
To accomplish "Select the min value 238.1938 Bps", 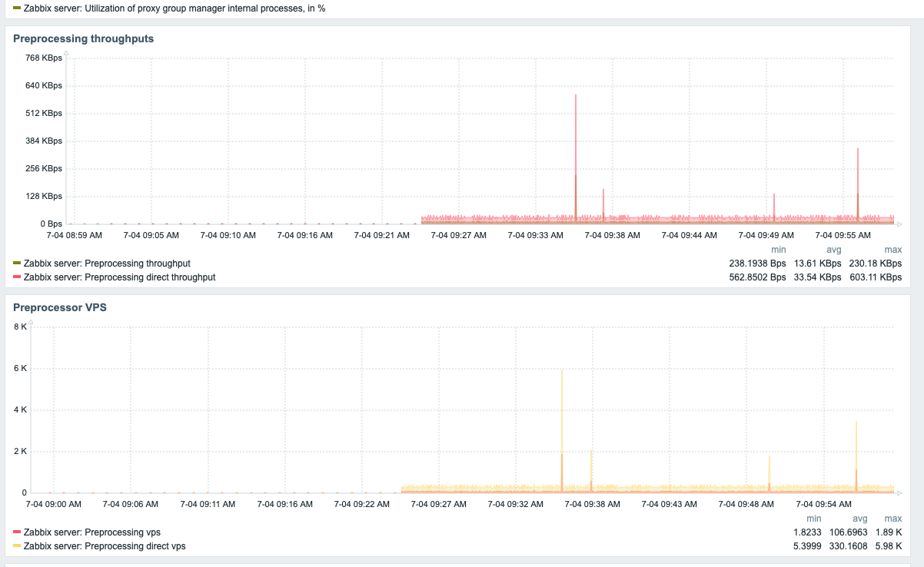I will coord(757,264).
